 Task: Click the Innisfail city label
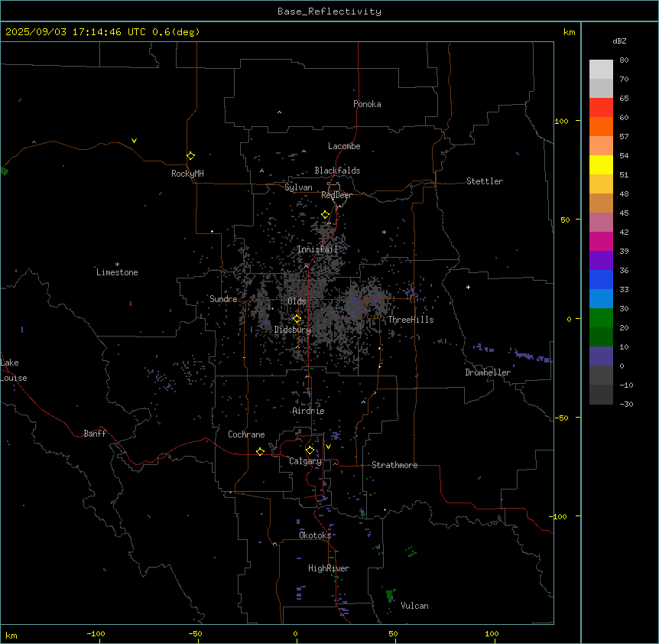pos(318,249)
